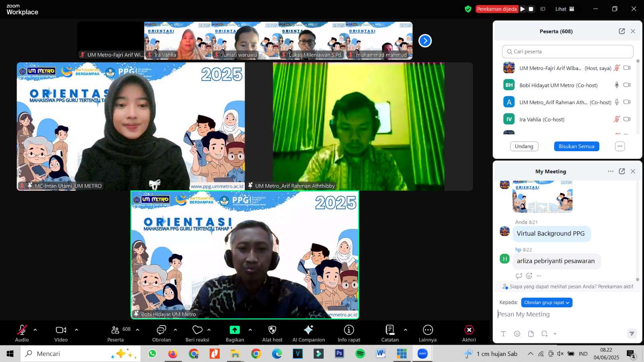This screenshot has height=362, width=644.
Task: Unmute microphone with Audio button
Action: point(22,330)
